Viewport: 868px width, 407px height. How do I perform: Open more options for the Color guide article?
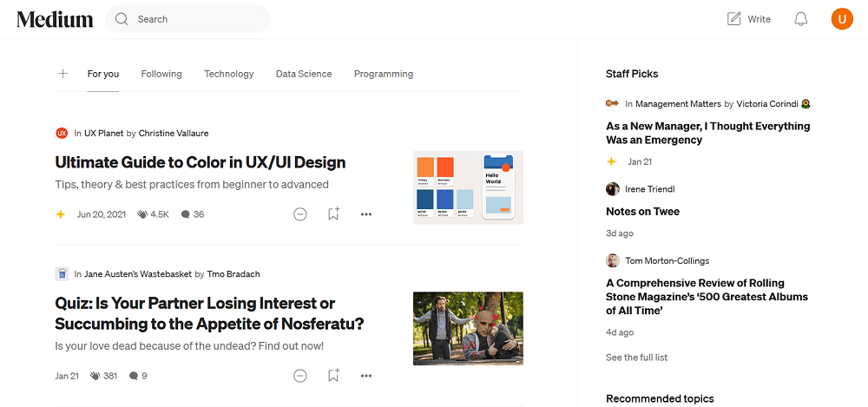pyautogui.click(x=366, y=214)
